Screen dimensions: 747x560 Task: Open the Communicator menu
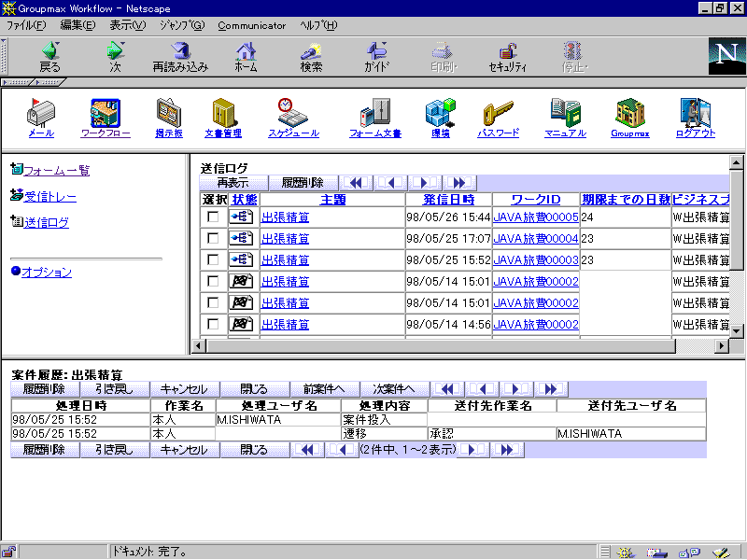251,25
